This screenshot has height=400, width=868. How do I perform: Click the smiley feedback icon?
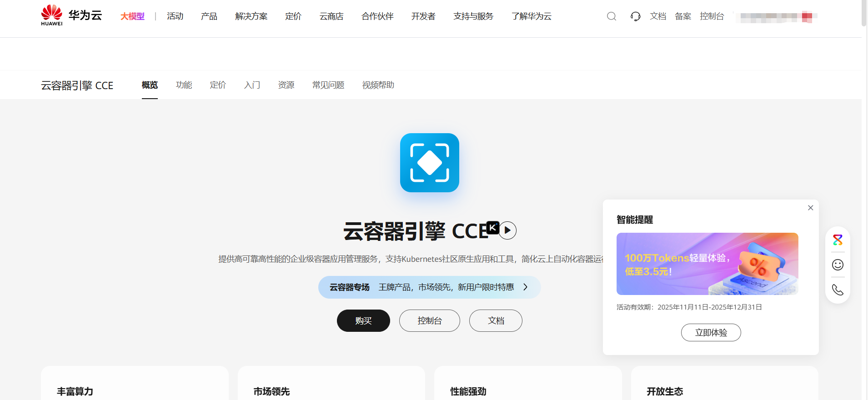tap(838, 265)
